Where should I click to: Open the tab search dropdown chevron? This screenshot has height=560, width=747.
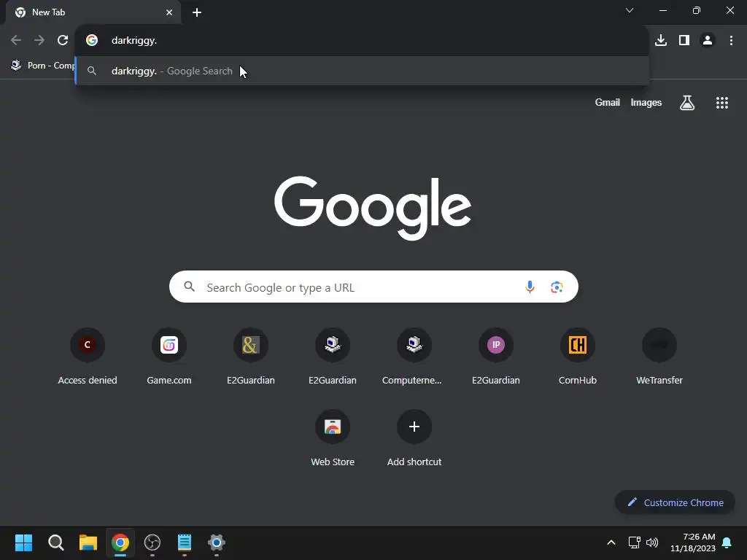click(630, 10)
